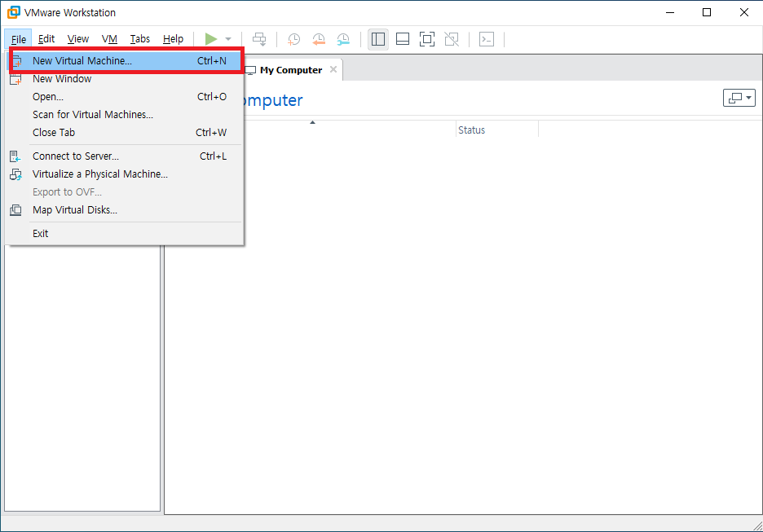Toggle the thumbnail bar view icon
763x532 pixels.
pos(403,39)
